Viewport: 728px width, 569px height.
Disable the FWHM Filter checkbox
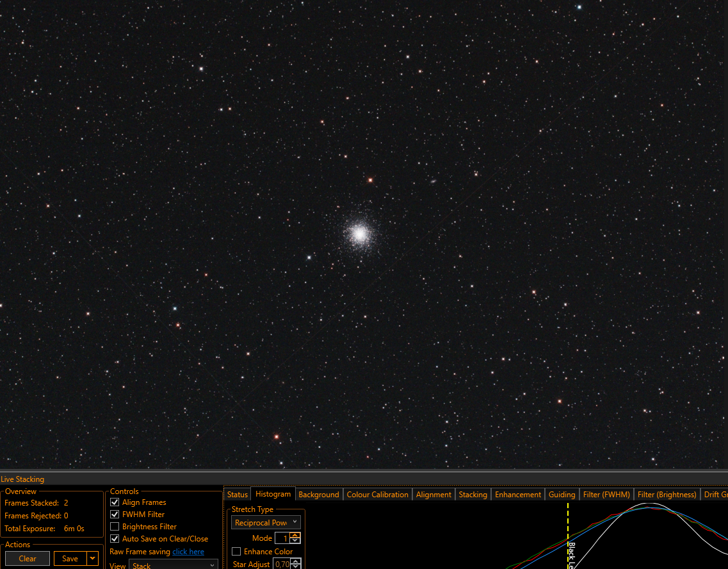(115, 514)
